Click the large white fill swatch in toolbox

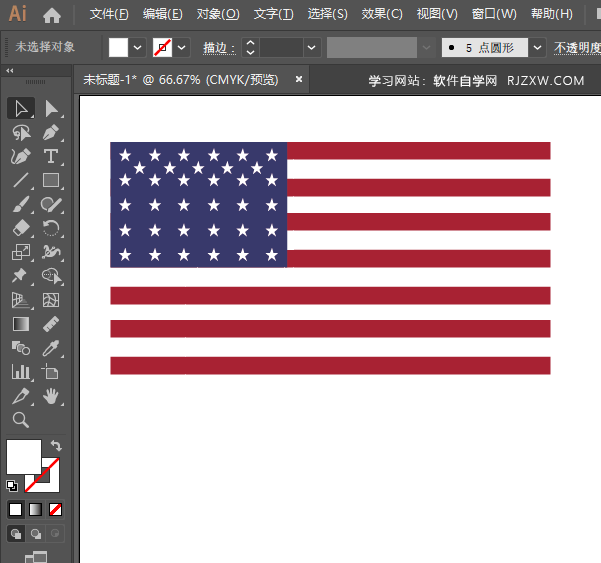point(24,456)
